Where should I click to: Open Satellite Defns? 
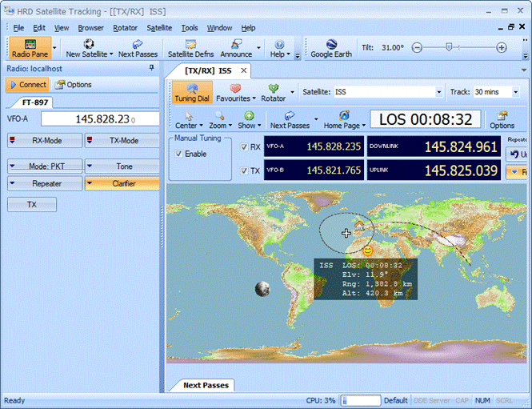[190, 48]
